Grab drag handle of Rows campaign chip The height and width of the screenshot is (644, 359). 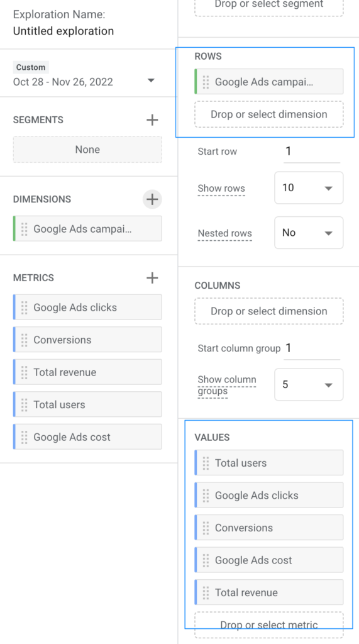pyautogui.click(x=206, y=82)
